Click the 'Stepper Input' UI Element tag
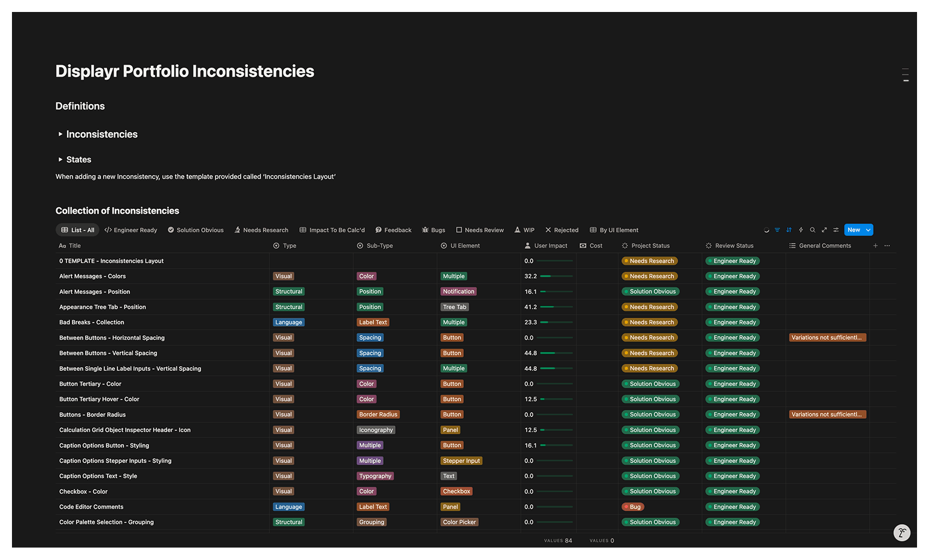Image resolution: width=929 pixels, height=560 pixels. point(462,461)
